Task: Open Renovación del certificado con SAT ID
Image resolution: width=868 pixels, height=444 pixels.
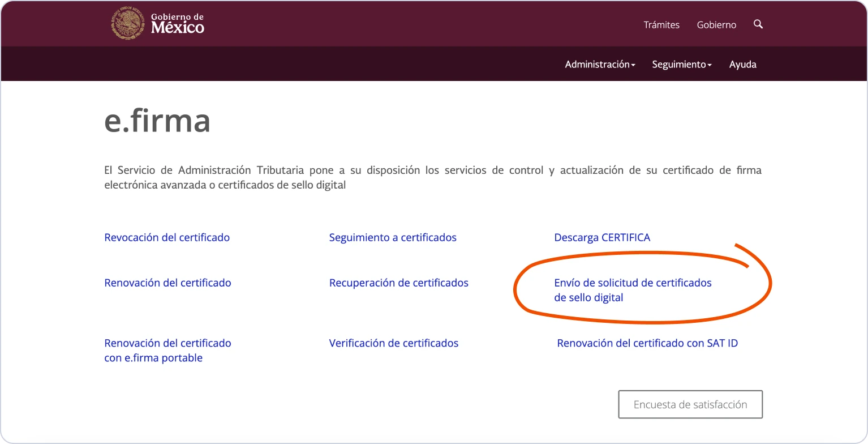Action: [x=647, y=343]
